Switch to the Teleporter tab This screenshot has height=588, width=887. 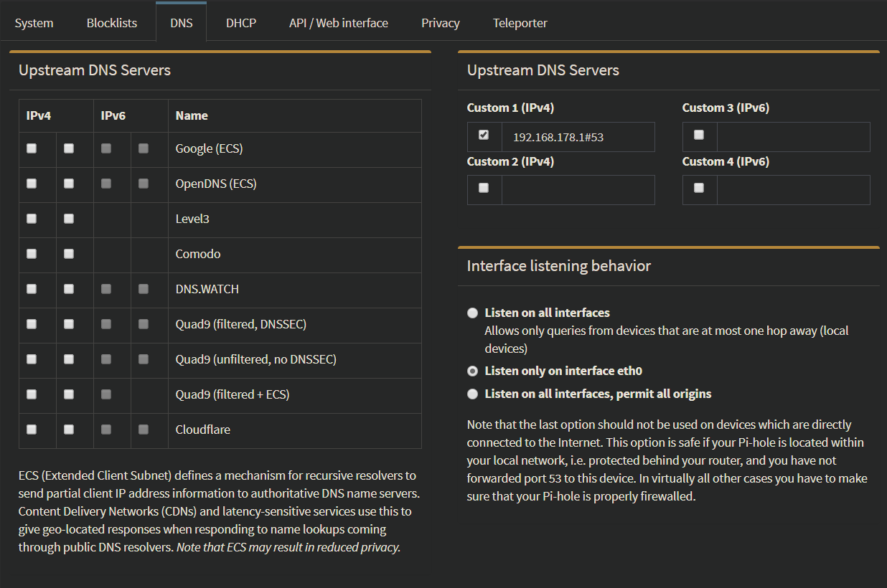(x=520, y=23)
